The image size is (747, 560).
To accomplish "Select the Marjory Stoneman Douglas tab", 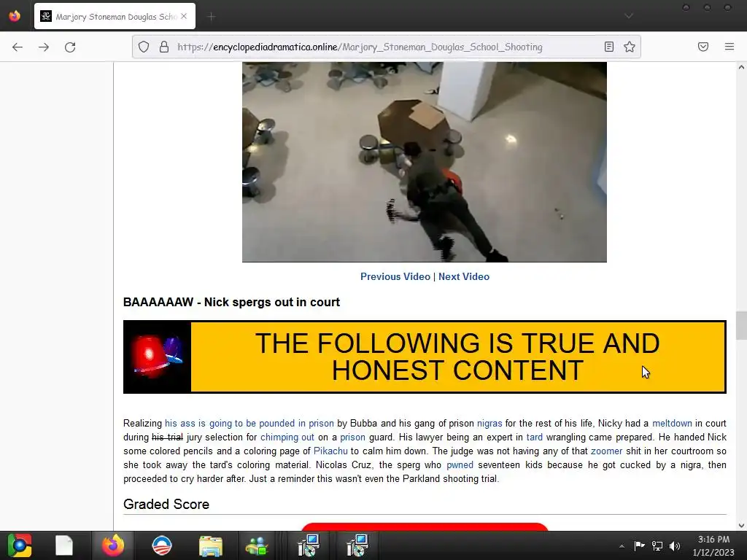I will tap(115, 16).
